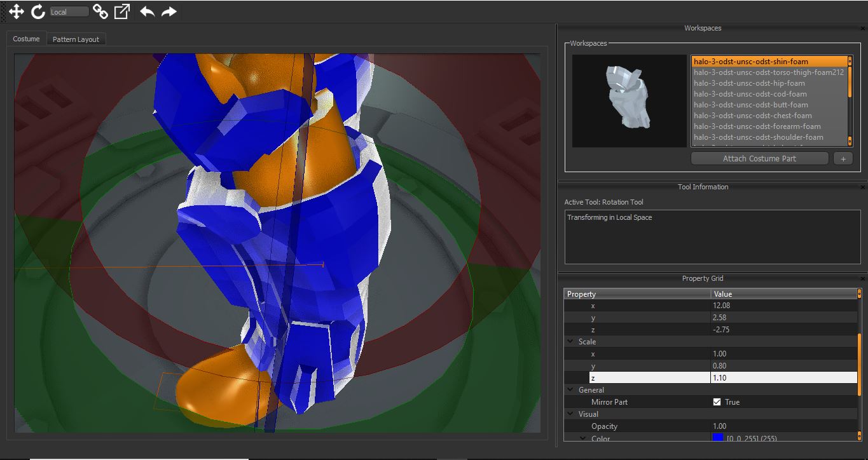Open the Local transform space dropdown
Image resolution: width=868 pixels, height=460 pixels.
click(x=69, y=12)
